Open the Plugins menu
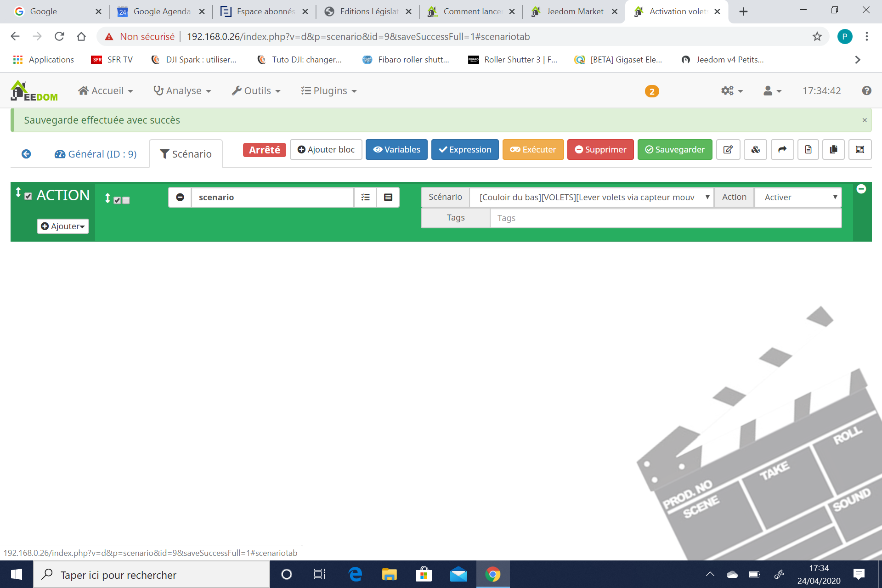 329,91
